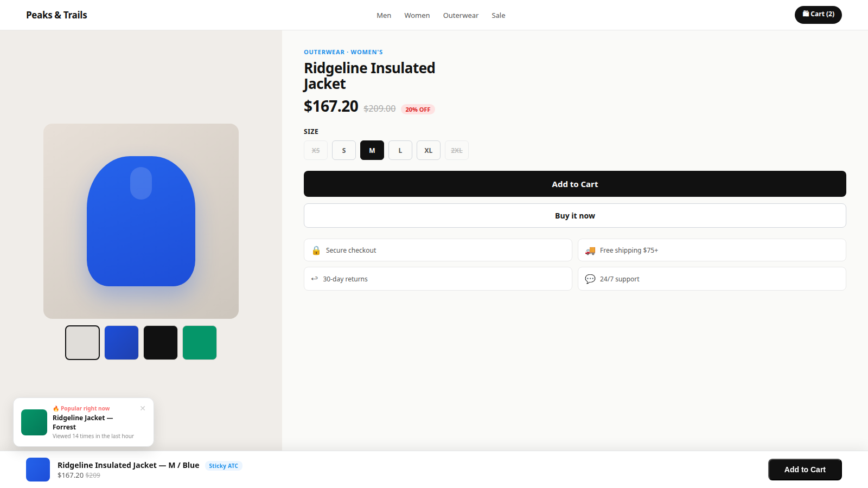Choose size M option
Image resolution: width=868 pixels, height=488 pixels.
pyautogui.click(x=372, y=150)
